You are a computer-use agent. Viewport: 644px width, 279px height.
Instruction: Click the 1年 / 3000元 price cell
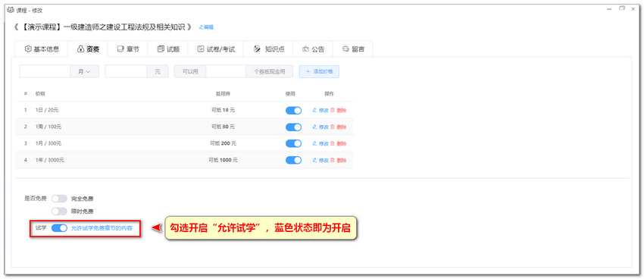(x=49, y=160)
